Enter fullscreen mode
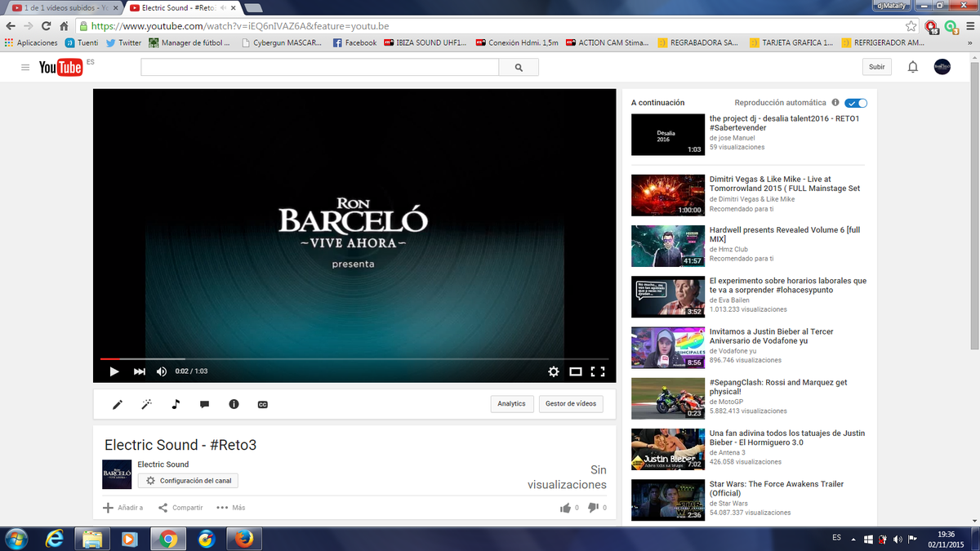980x551 pixels. (x=598, y=371)
